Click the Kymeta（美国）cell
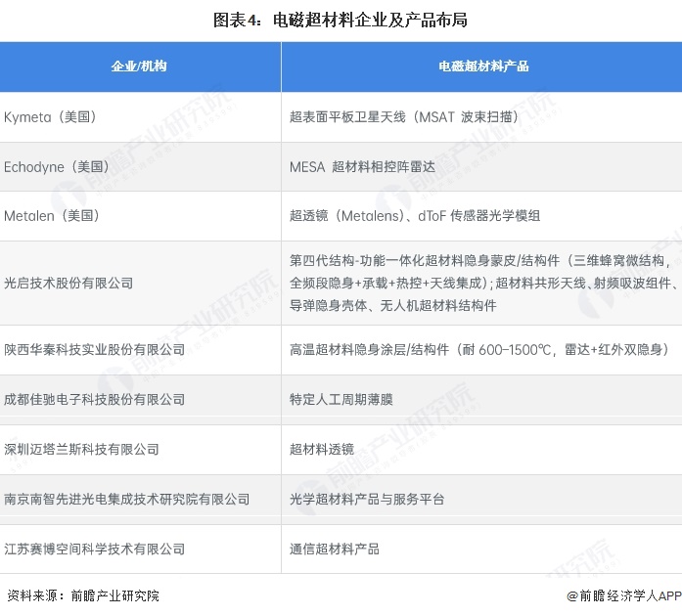 pos(140,117)
